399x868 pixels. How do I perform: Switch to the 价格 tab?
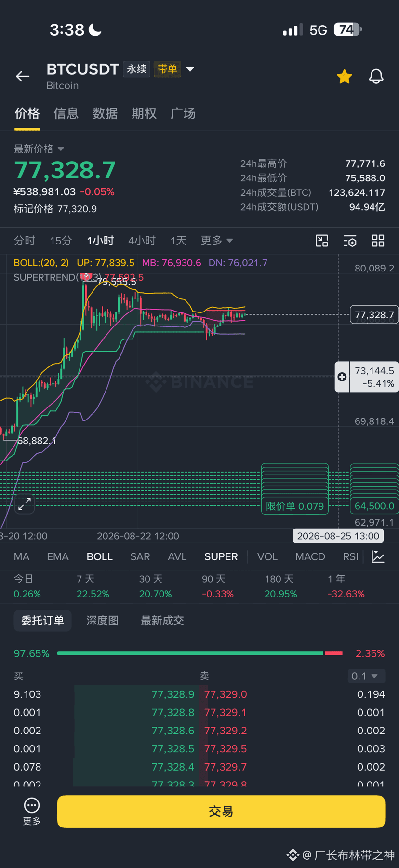[x=27, y=113]
